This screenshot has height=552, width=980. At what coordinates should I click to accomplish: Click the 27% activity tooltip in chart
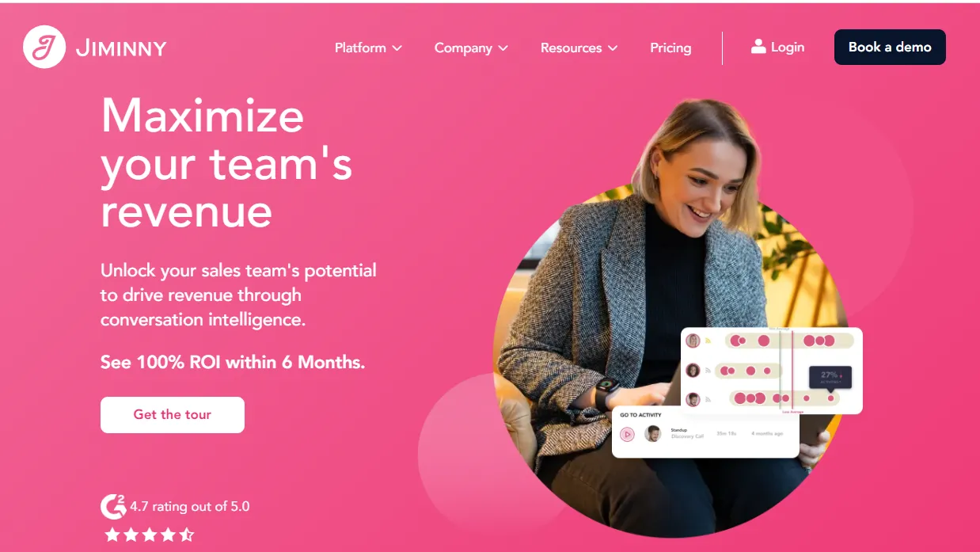[830, 376]
